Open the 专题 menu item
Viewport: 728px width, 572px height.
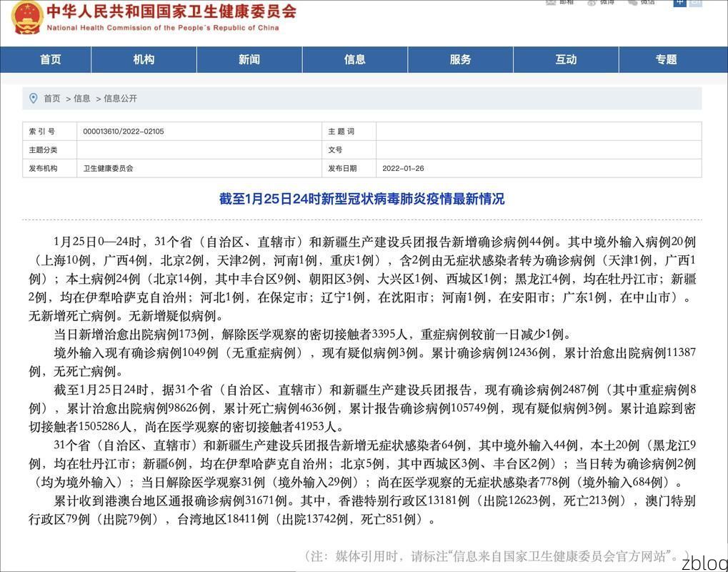[x=666, y=60]
